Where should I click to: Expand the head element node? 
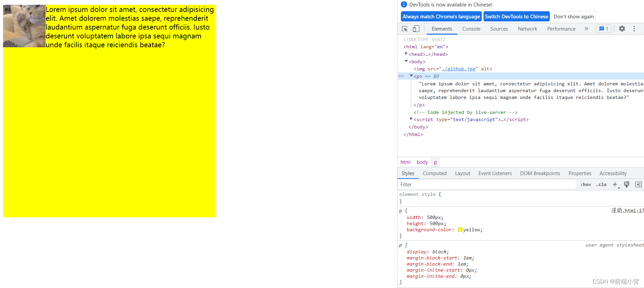pos(406,54)
